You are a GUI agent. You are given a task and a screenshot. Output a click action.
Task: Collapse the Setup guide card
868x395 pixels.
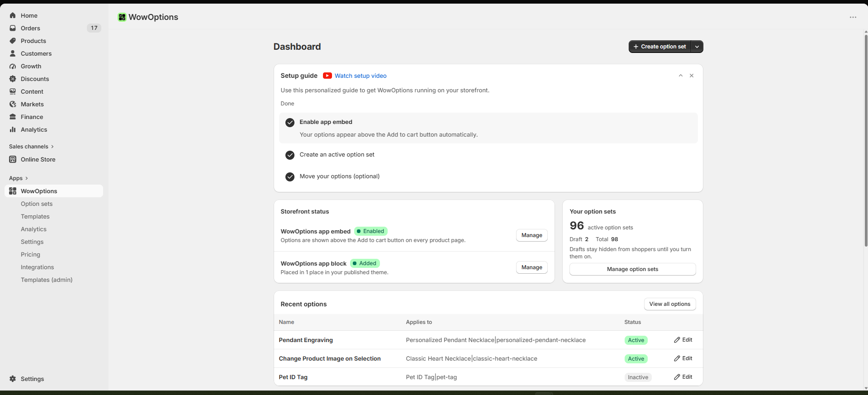(x=680, y=76)
